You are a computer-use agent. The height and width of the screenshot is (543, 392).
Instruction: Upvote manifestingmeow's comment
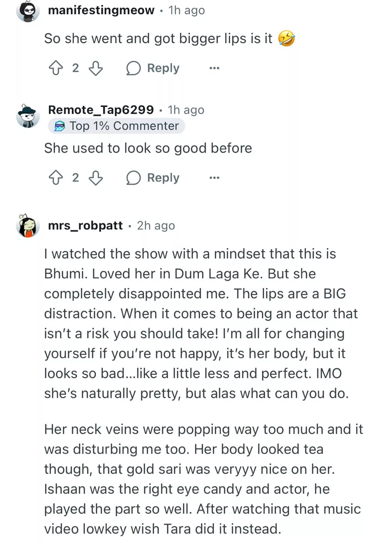56,68
